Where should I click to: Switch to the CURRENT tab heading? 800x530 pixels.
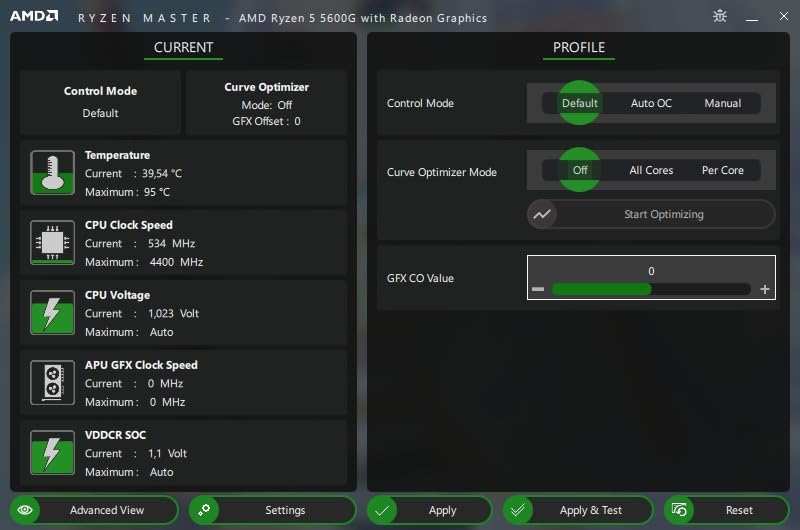tap(184, 47)
